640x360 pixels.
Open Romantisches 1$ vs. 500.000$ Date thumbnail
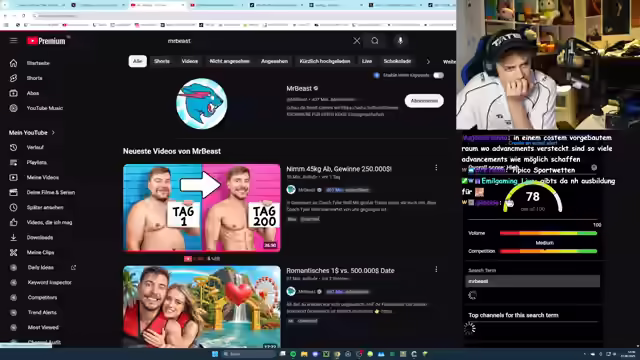[202, 307]
